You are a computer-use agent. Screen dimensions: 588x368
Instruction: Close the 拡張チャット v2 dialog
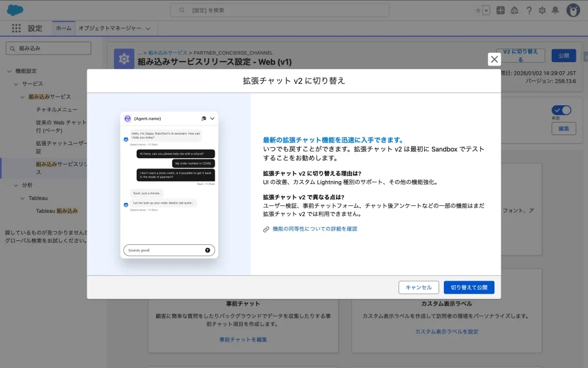(494, 59)
